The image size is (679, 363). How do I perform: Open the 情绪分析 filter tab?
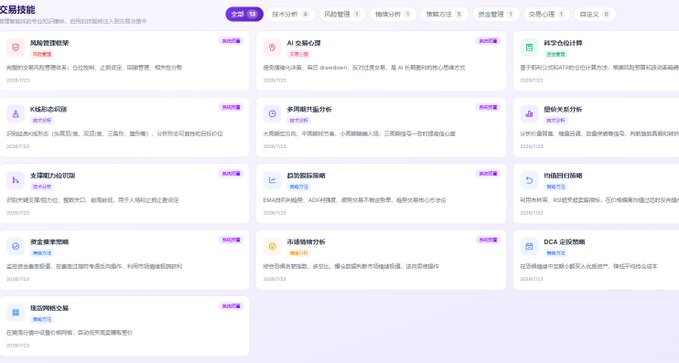(393, 14)
